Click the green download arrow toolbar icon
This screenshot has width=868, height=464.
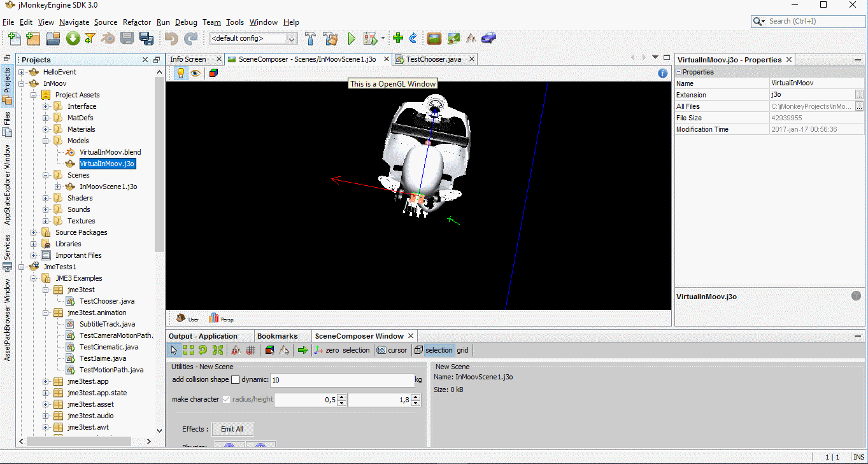(x=73, y=38)
